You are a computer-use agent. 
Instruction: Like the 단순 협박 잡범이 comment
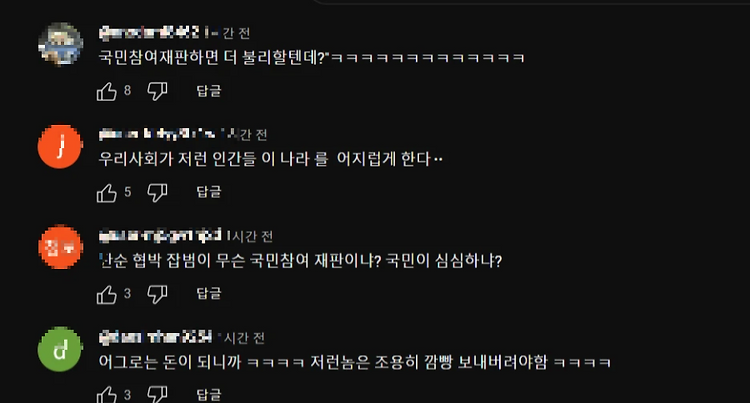(107, 294)
